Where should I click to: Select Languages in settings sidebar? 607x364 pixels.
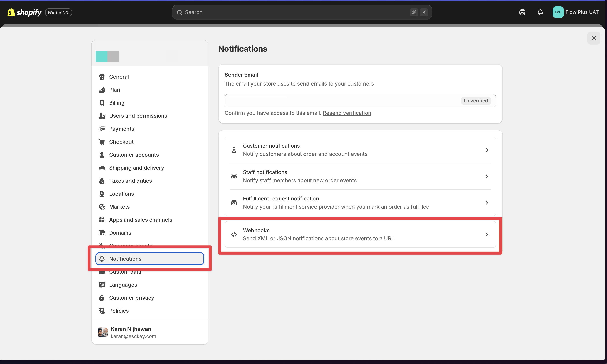pyautogui.click(x=123, y=285)
